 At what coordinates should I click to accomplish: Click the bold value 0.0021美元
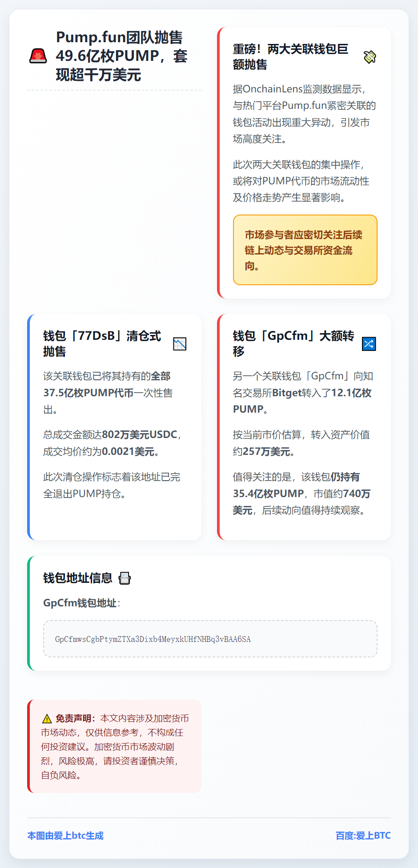(128, 452)
